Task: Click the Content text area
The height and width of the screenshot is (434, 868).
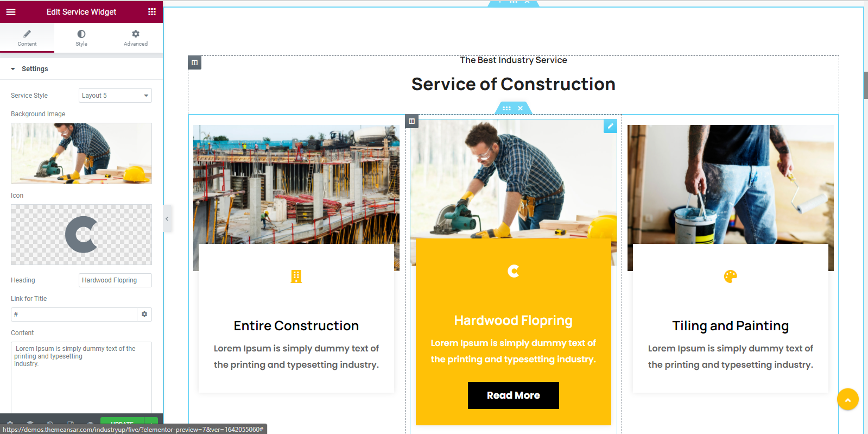Action: pyautogui.click(x=81, y=378)
